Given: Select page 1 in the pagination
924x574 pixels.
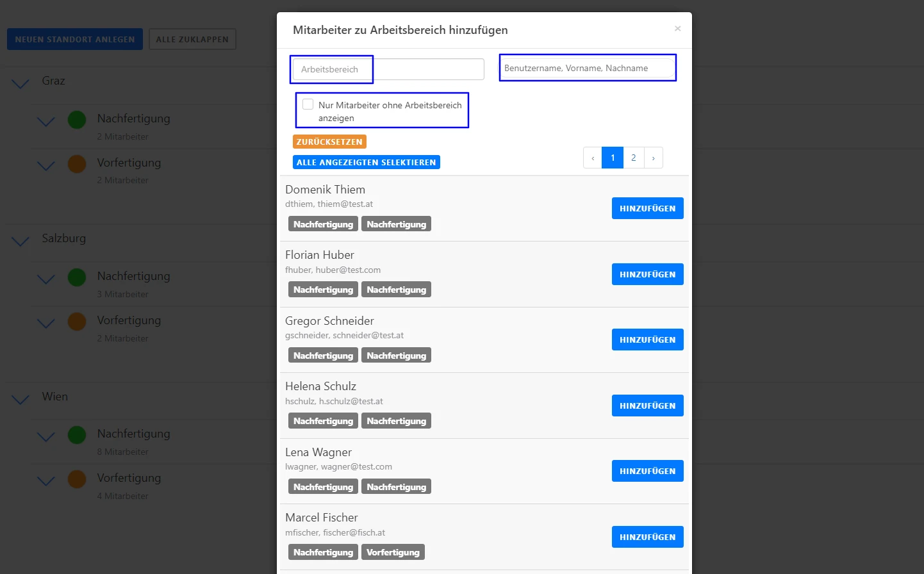Looking at the screenshot, I should 613,158.
